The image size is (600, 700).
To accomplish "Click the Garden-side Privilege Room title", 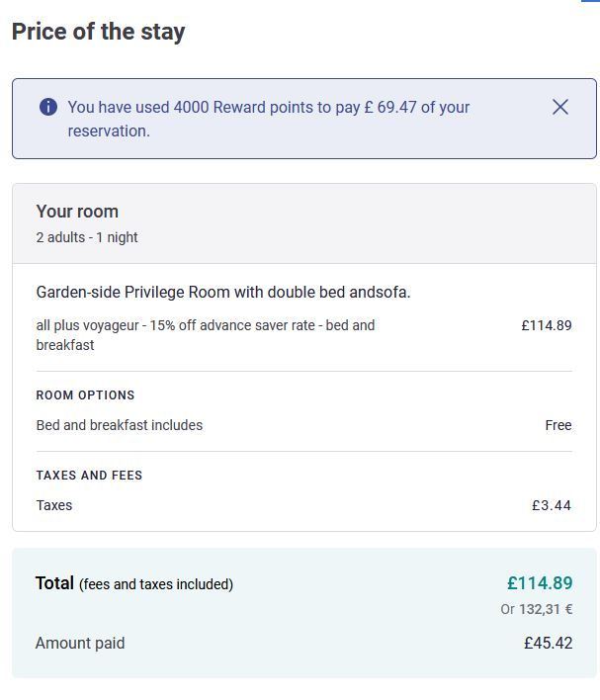I will click(223, 293).
